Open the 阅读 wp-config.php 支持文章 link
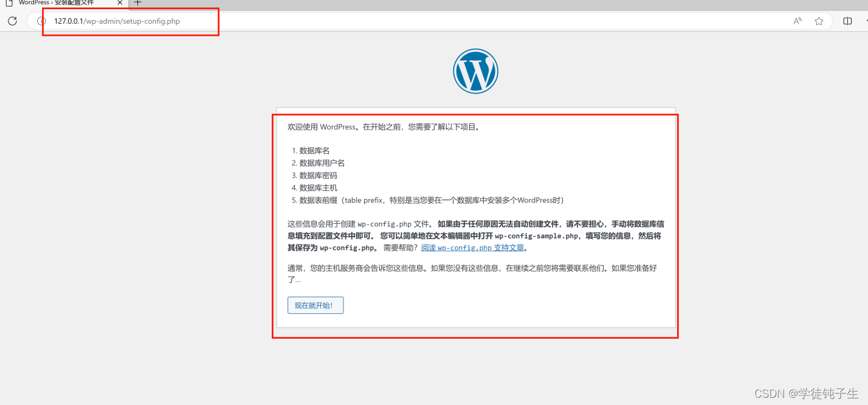Viewport: 868px width, 405px height. coord(472,248)
